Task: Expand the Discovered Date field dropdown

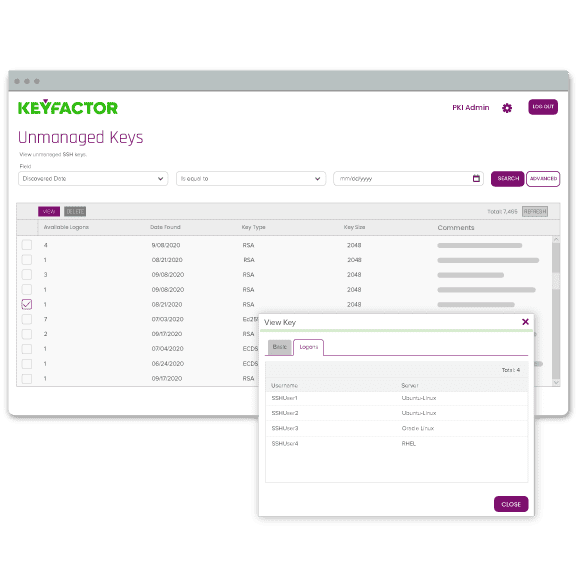Action: [x=93, y=178]
